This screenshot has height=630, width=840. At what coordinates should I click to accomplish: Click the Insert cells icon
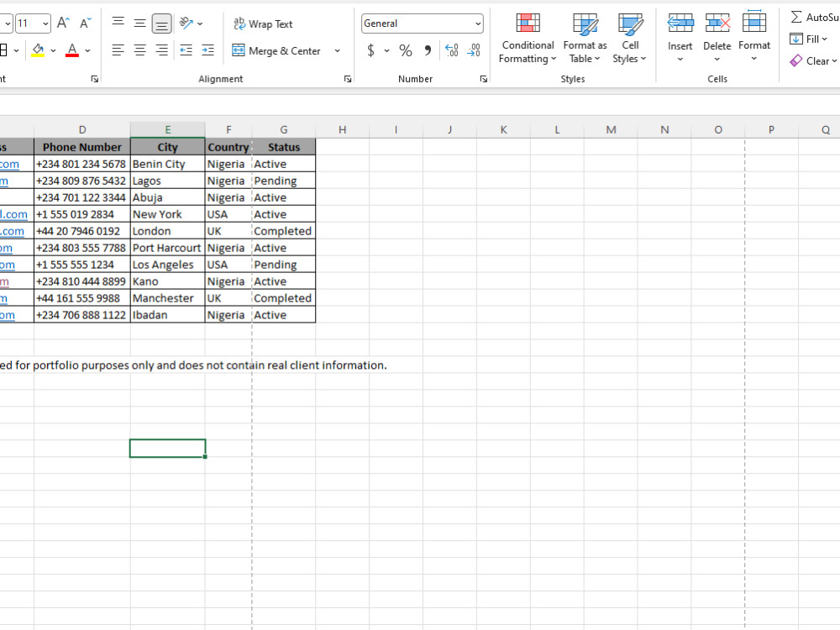pyautogui.click(x=680, y=24)
